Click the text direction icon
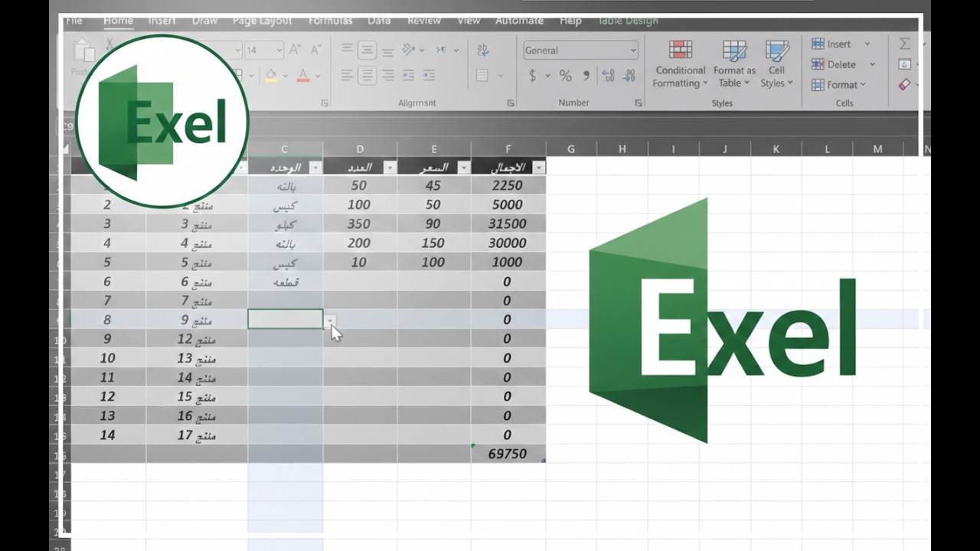 tap(442, 50)
